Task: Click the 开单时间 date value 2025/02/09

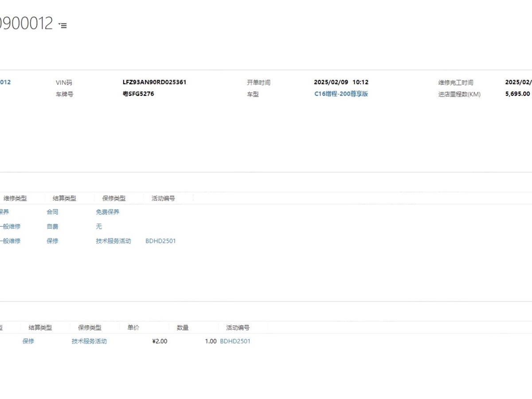Action: tap(331, 82)
